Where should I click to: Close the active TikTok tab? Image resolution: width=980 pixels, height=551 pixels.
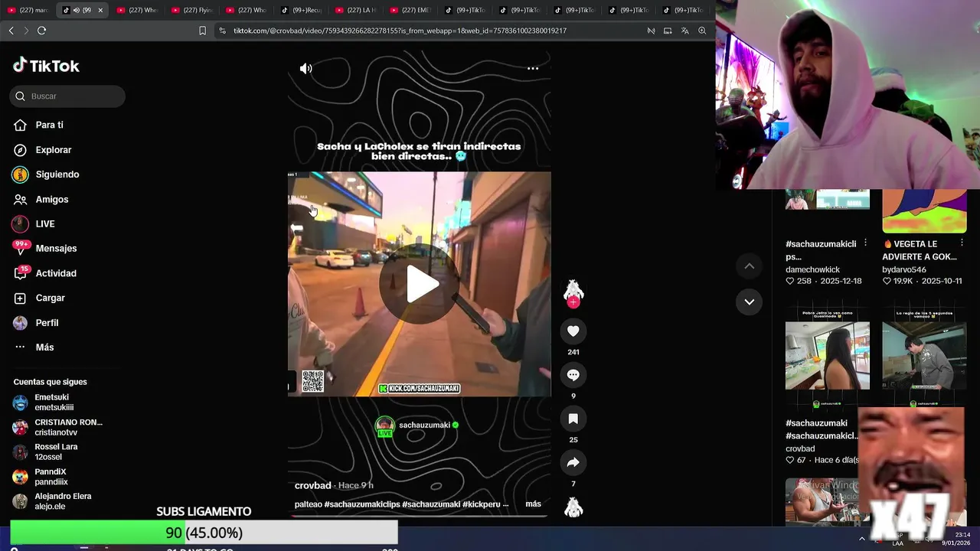[100, 10]
